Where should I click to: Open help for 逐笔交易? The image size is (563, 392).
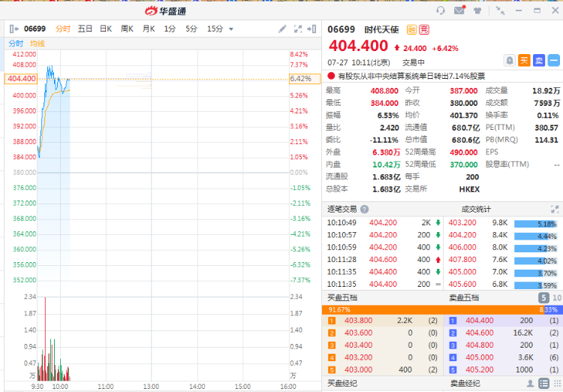pos(365,210)
